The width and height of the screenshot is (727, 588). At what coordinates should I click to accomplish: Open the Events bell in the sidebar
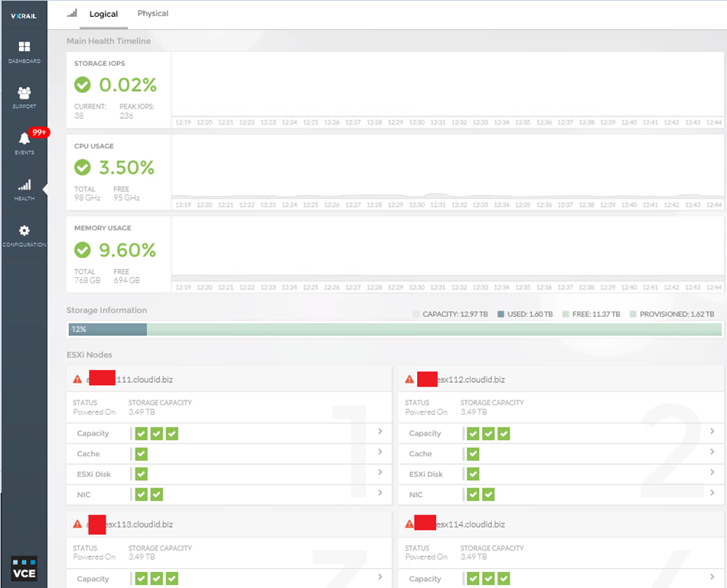coord(24,142)
